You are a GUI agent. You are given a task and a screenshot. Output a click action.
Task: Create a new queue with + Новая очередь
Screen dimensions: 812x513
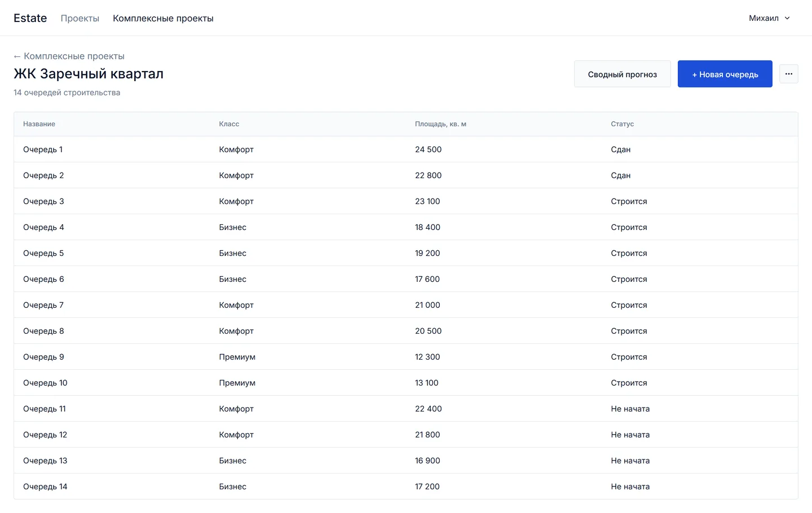(x=725, y=74)
